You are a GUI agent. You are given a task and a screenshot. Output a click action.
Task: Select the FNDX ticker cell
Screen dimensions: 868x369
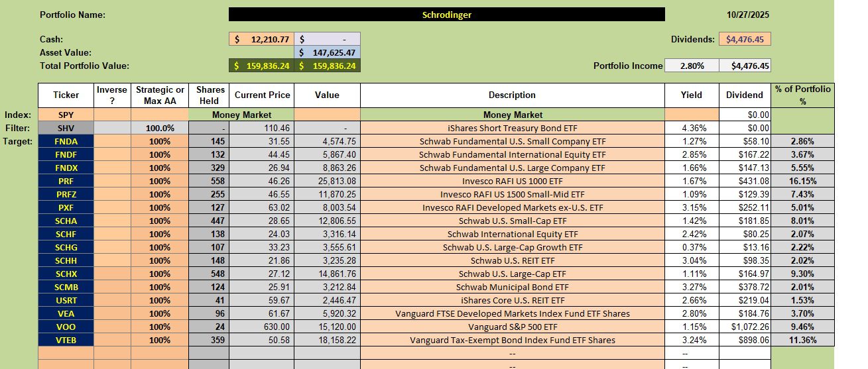pos(66,168)
